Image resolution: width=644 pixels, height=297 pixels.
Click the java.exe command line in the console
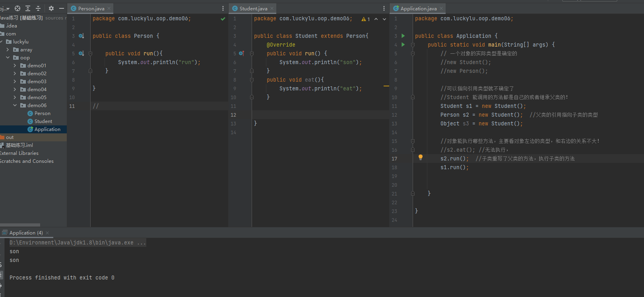tap(78, 243)
